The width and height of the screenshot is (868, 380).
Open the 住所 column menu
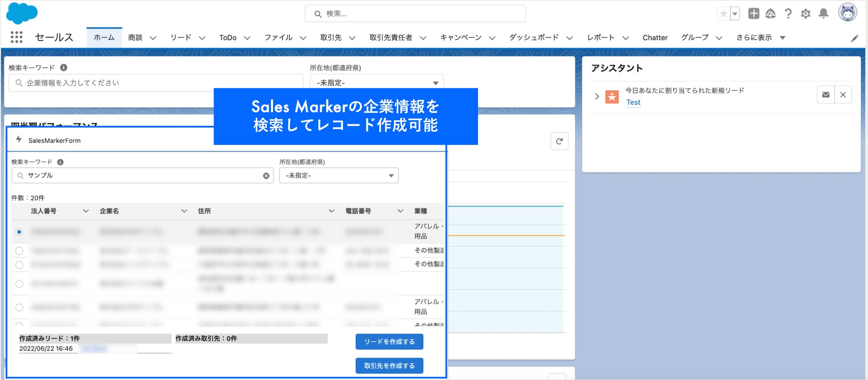point(332,211)
